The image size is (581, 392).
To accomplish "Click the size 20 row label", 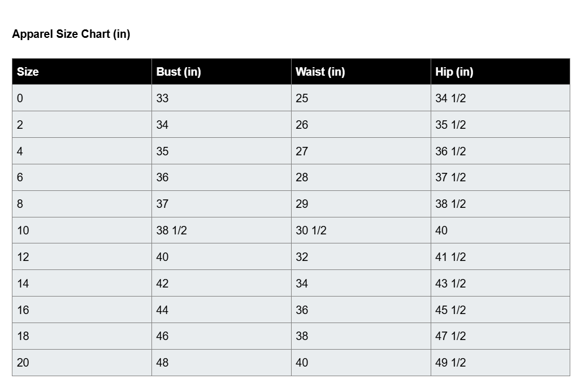I will pyautogui.click(x=23, y=363).
